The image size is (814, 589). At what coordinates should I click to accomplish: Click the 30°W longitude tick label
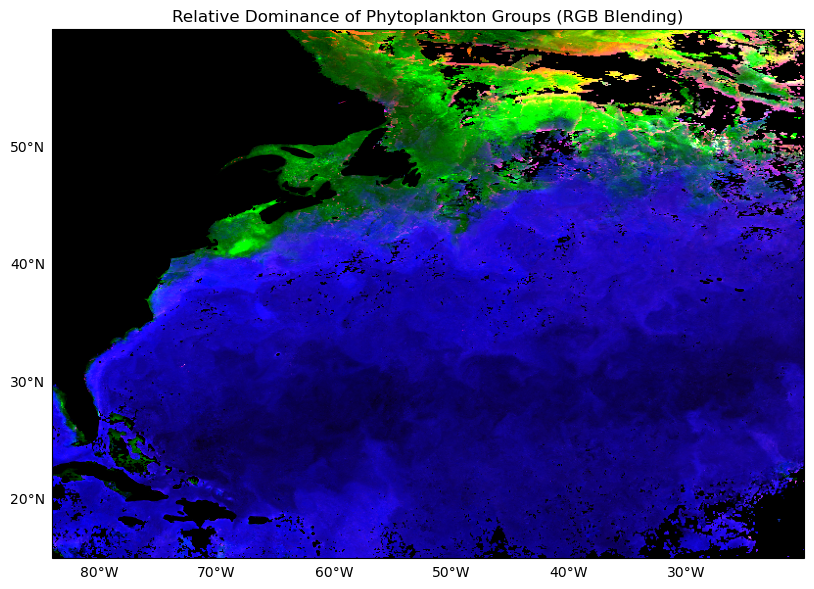tap(684, 573)
